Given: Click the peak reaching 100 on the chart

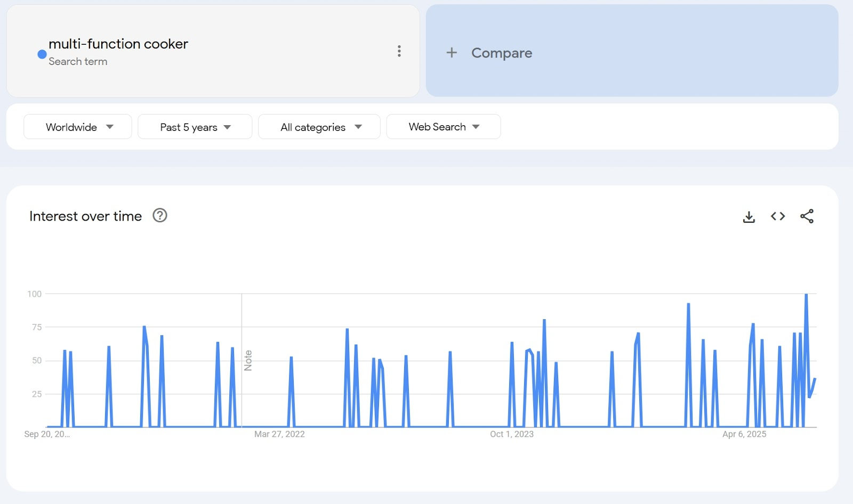Looking at the screenshot, I should coord(806,295).
